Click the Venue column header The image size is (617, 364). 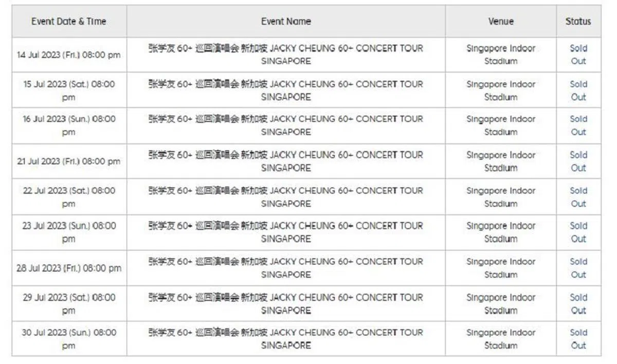pos(501,22)
